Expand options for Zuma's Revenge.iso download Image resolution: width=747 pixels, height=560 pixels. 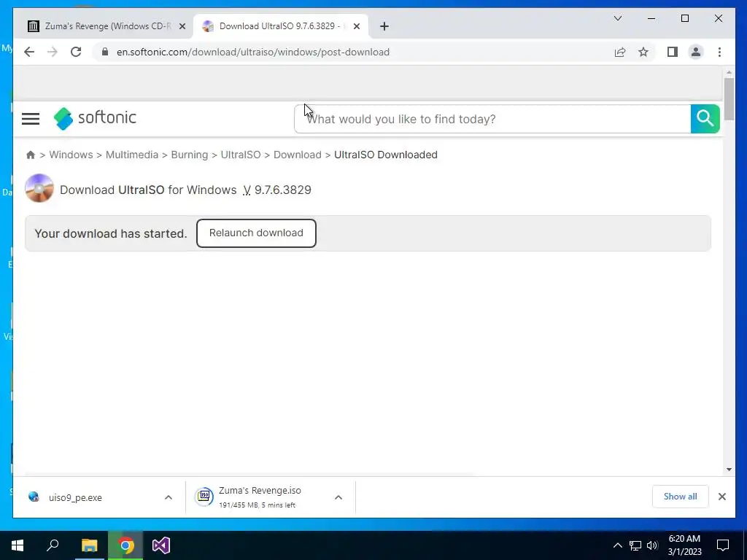(x=338, y=497)
